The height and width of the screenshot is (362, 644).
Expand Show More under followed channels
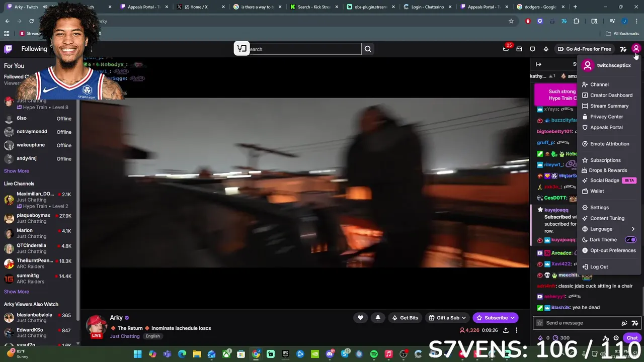tap(17, 171)
